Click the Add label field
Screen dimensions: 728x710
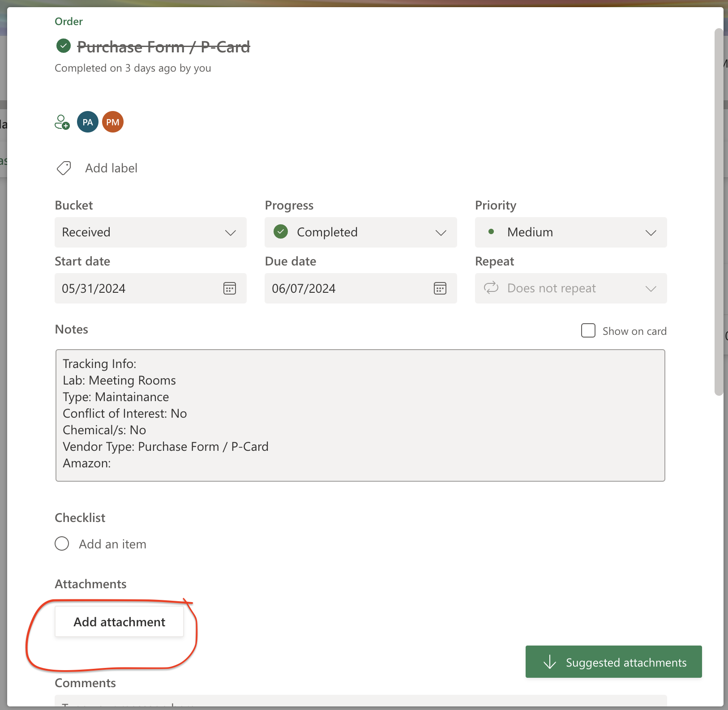tap(111, 168)
